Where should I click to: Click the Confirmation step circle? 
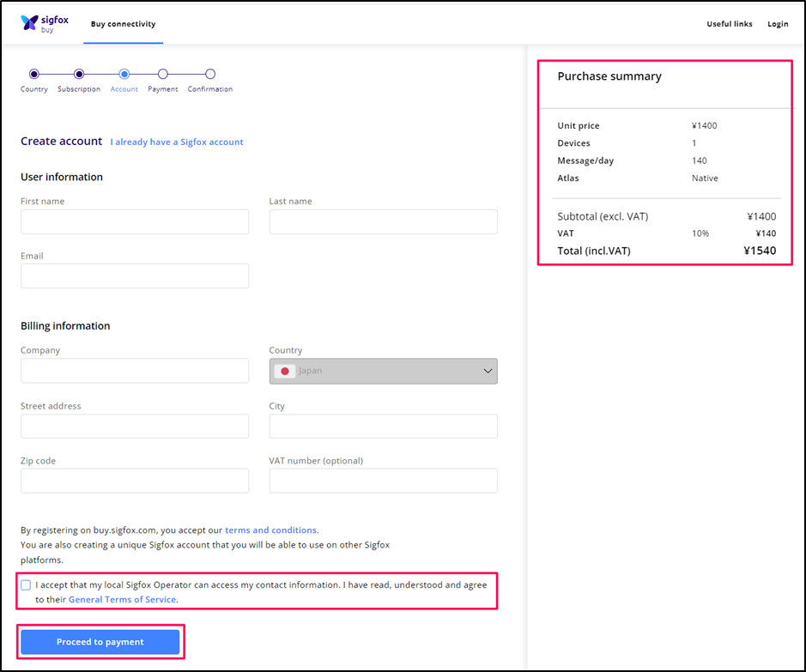point(210,74)
